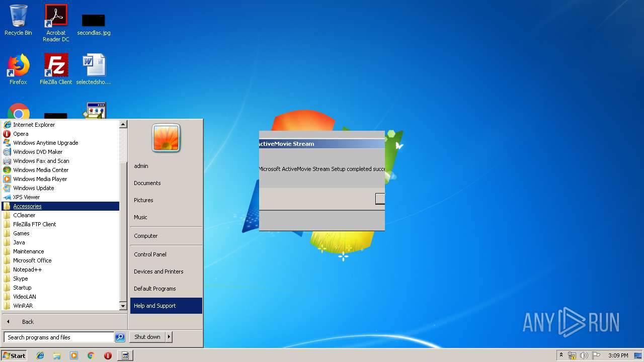Screen dimensions: 644x362
Task: Select FileZilla Client desktop icon
Action: pos(56,69)
